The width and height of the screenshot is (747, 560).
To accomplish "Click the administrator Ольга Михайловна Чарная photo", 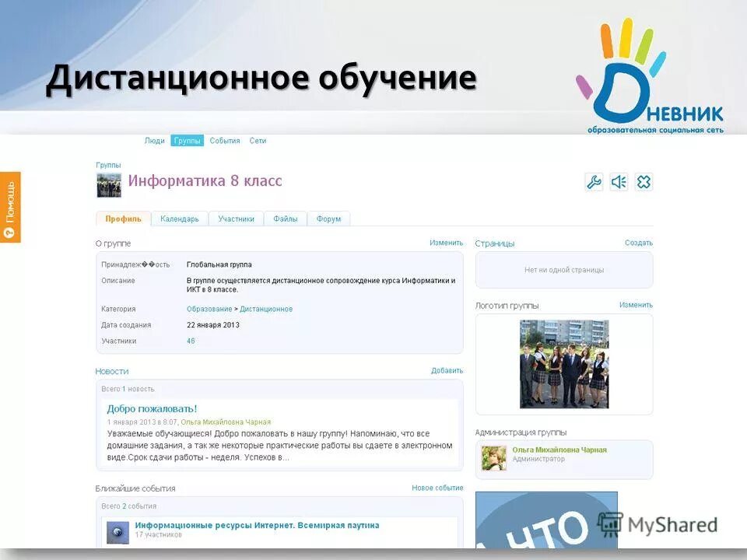I will click(496, 457).
